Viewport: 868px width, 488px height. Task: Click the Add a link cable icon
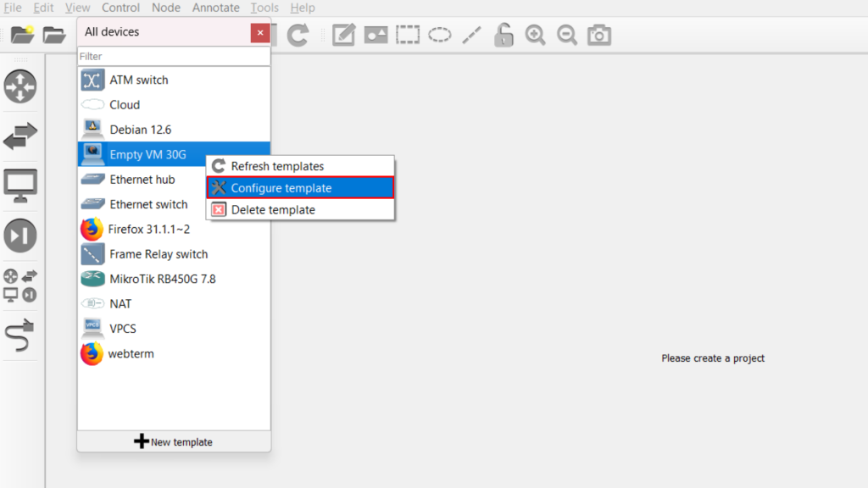pyautogui.click(x=20, y=335)
